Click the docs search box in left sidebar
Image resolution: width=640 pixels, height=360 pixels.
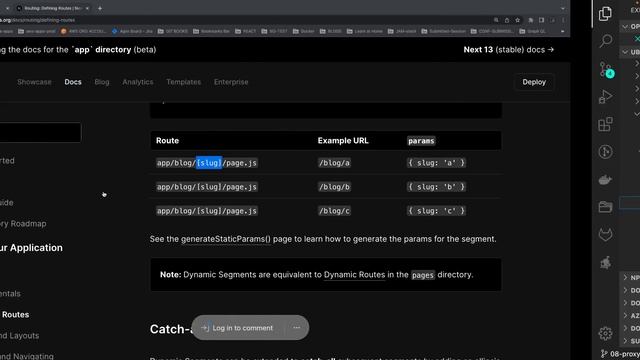40,132
